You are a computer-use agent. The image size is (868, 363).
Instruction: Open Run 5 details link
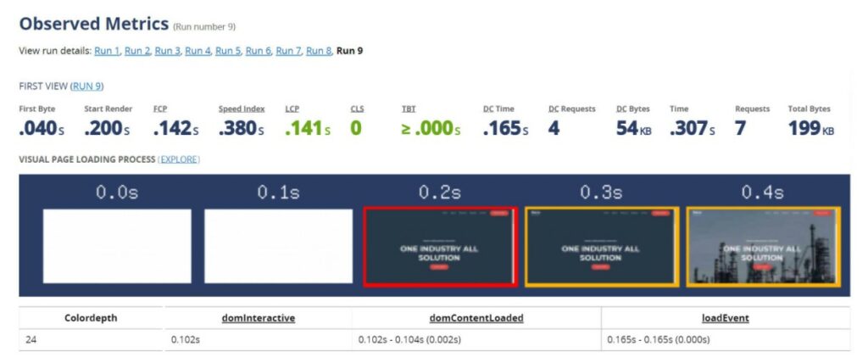[228, 51]
